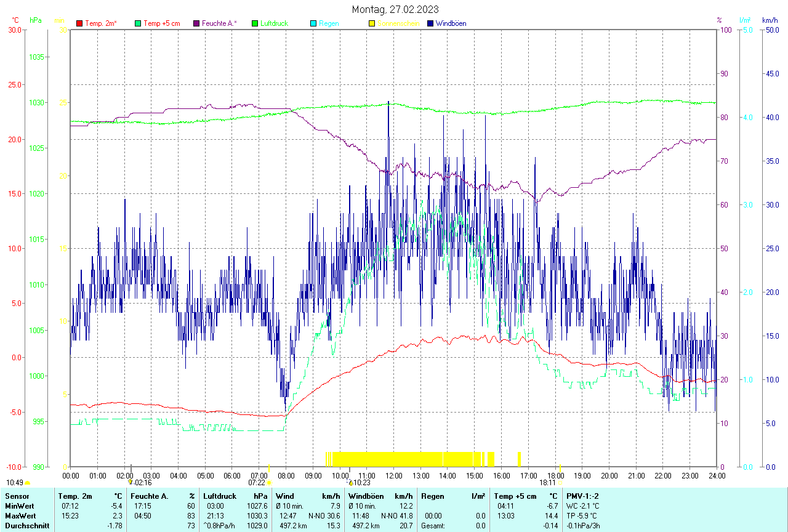Screen dimensions: 788x532
Task: Click the Temp +5 cm legend label
Action: tap(162, 23)
